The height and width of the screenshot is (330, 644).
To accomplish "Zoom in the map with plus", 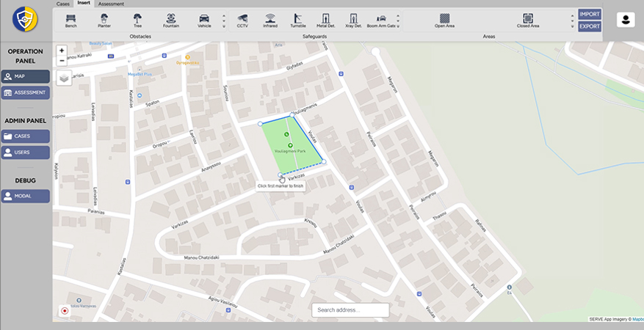I will (62, 51).
